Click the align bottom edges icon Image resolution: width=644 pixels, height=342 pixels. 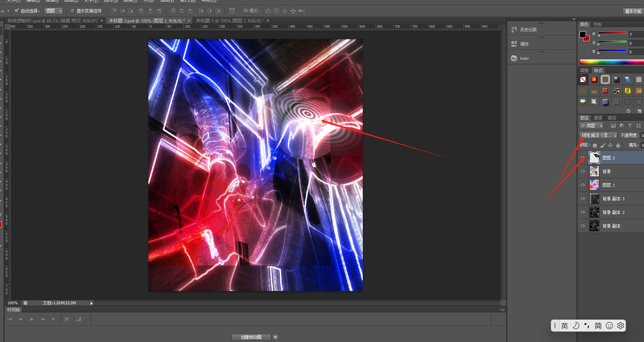[x=130, y=11]
